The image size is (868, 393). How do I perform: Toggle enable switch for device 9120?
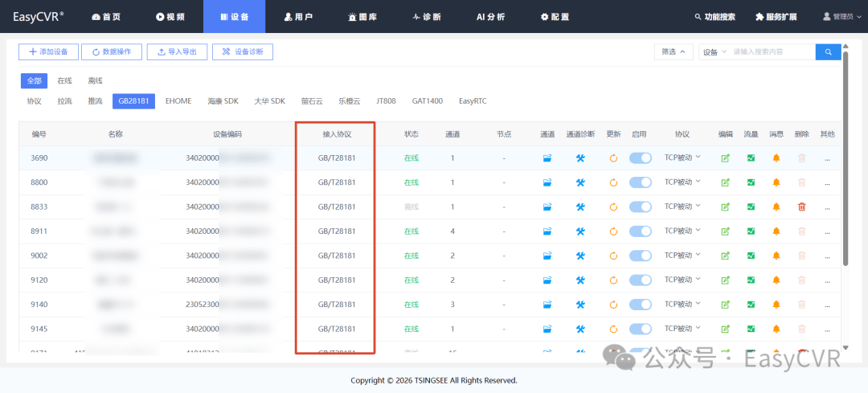641,280
